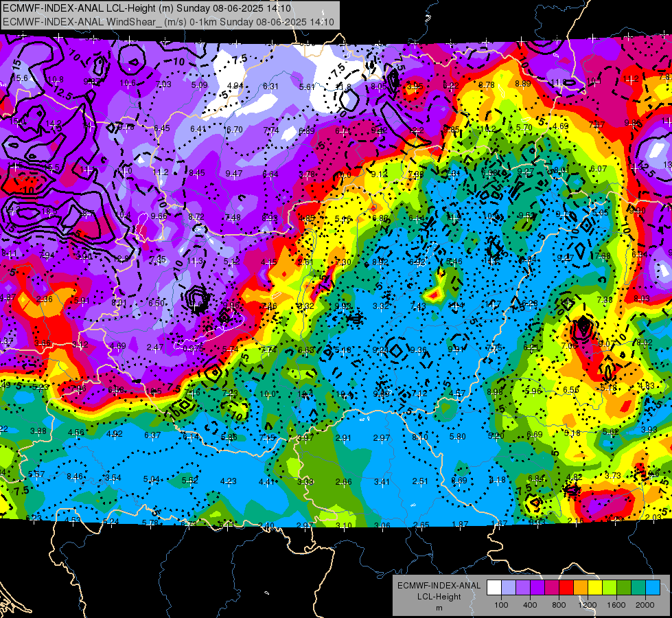Click the wind shear value 3.88
The image size is (672, 618).
pyautogui.click(x=38, y=431)
